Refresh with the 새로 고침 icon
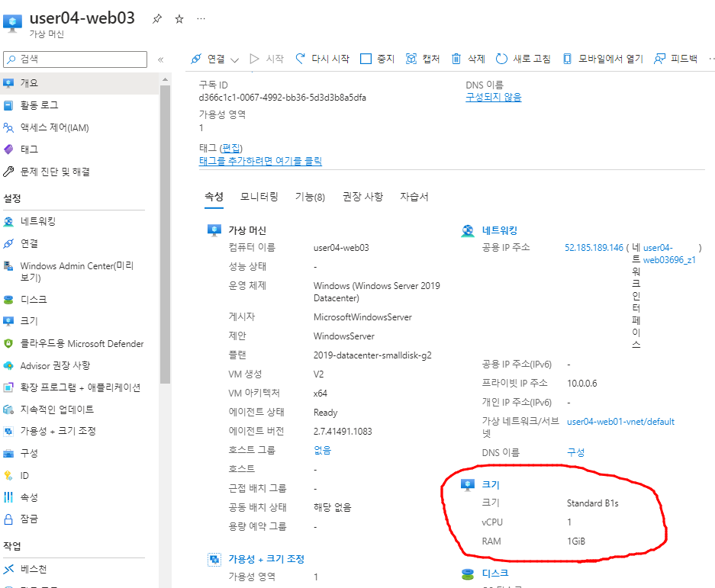 point(501,59)
